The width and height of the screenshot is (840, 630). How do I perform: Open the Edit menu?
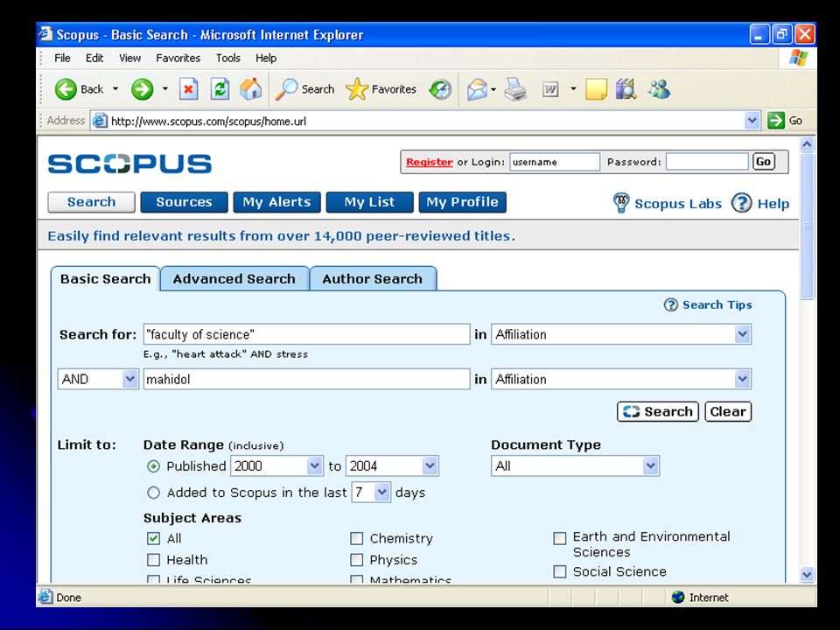click(94, 58)
